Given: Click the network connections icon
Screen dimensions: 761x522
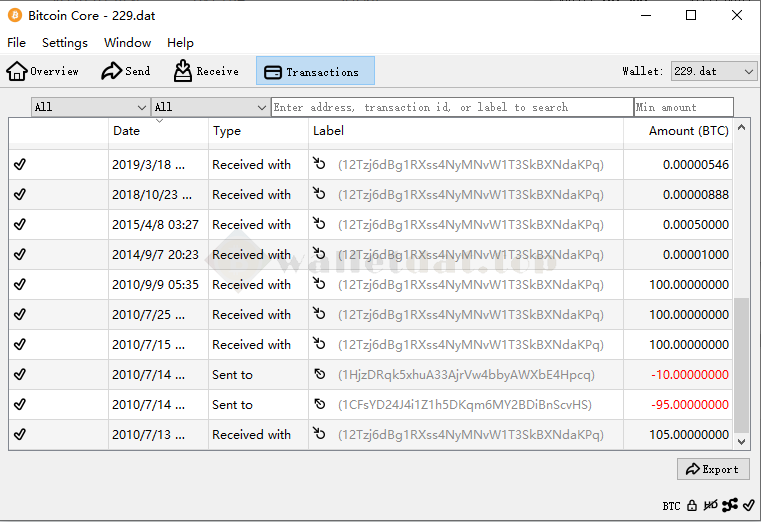Looking at the screenshot, I should (x=730, y=506).
